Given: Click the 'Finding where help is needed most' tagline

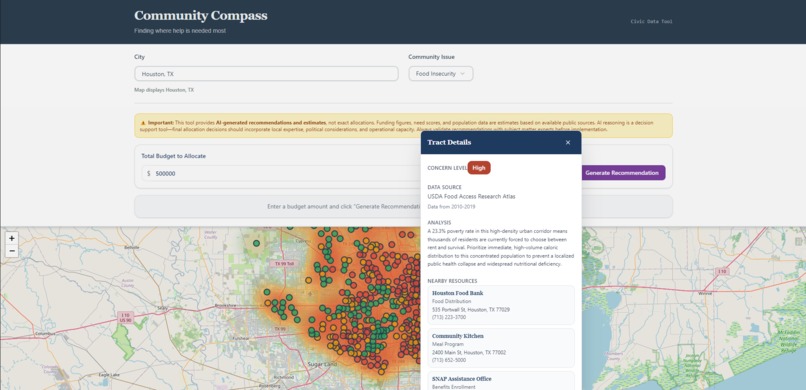Looking at the screenshot, I should (180, 31).
